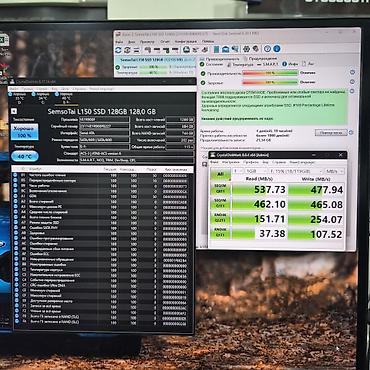Viewport: 370px width, 370px height.
Task: Open the S.M.A.R.T. tab in Hard Disk Sentinel
Action: point(268,64)
